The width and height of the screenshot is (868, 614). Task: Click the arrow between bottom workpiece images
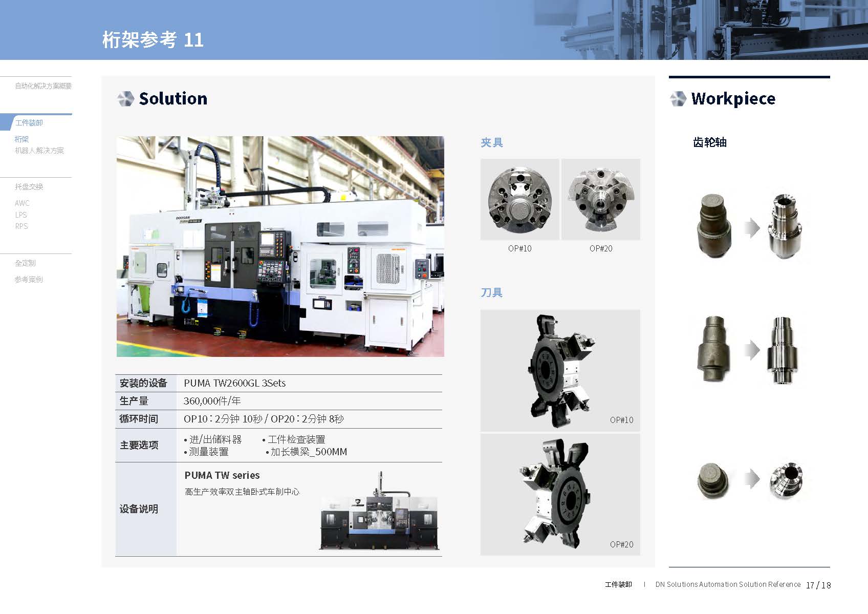pyautogui.click(x=751, y=479)
